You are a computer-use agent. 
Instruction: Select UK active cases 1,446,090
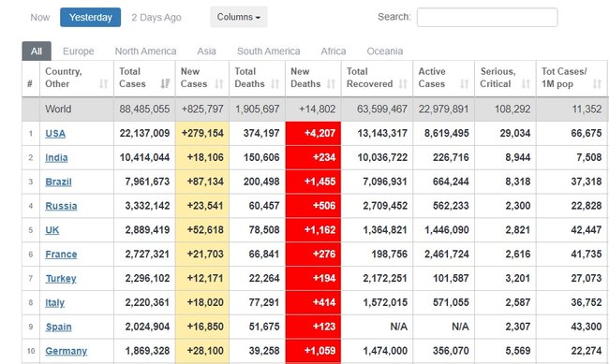click(447, 230)
